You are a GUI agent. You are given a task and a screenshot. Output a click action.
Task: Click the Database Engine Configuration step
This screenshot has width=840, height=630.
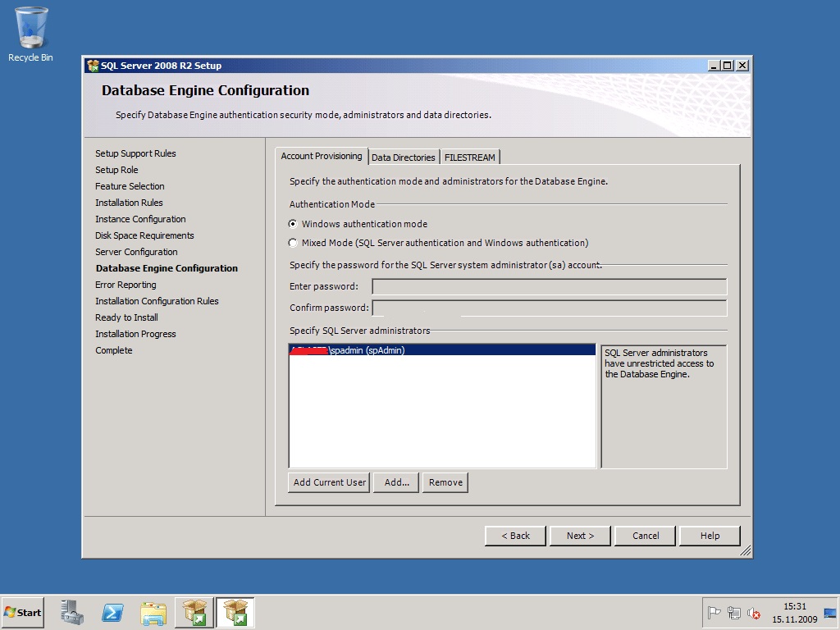pyautogui.click(x=167, y=268)
